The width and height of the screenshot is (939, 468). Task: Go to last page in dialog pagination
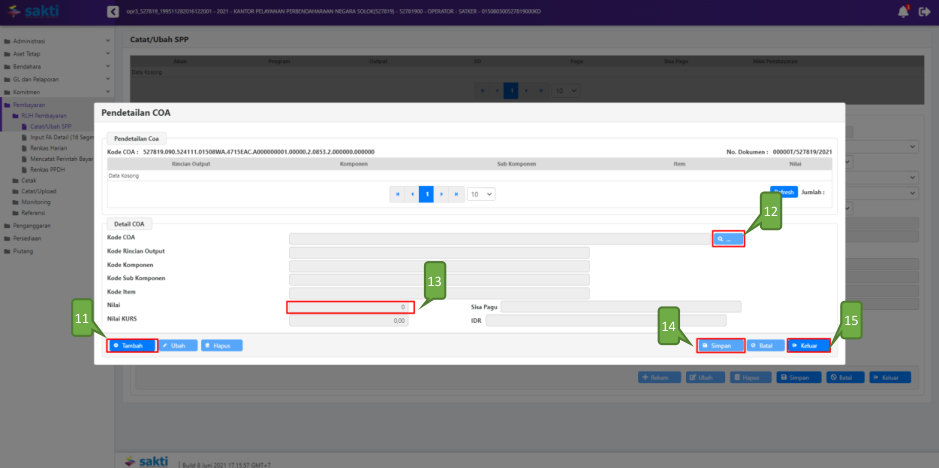coord(456,194)
